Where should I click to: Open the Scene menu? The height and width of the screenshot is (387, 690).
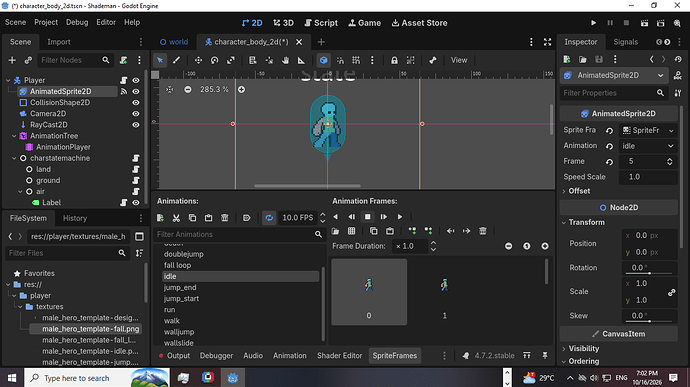[15, 22]
